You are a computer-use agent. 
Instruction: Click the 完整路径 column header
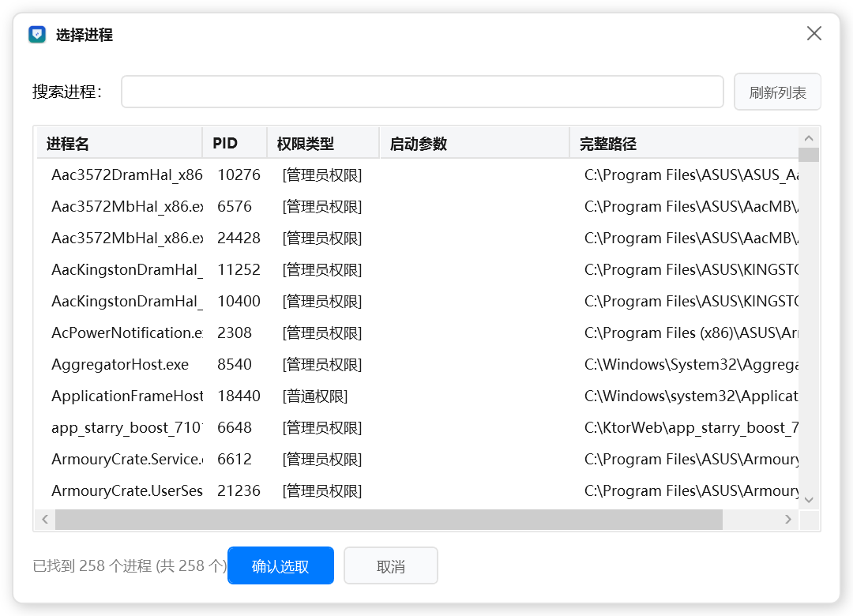coord(684,143)
